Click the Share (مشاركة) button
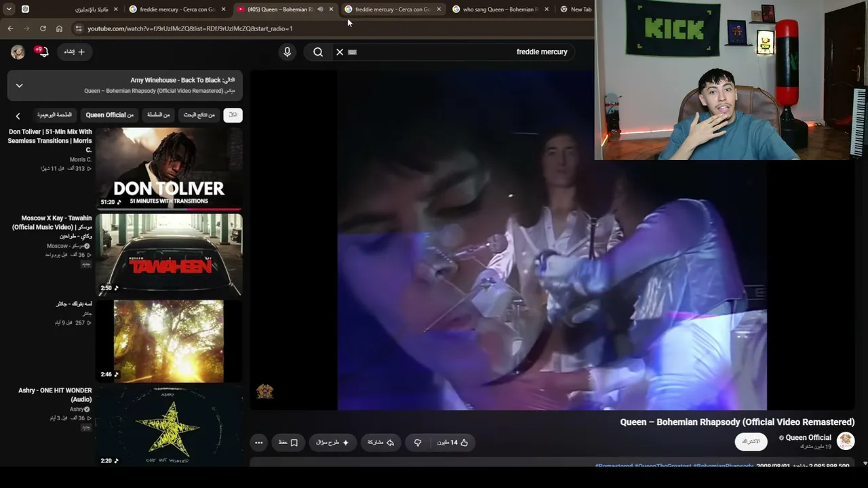This screenshot has height=488, width=868. coord(380,443)
